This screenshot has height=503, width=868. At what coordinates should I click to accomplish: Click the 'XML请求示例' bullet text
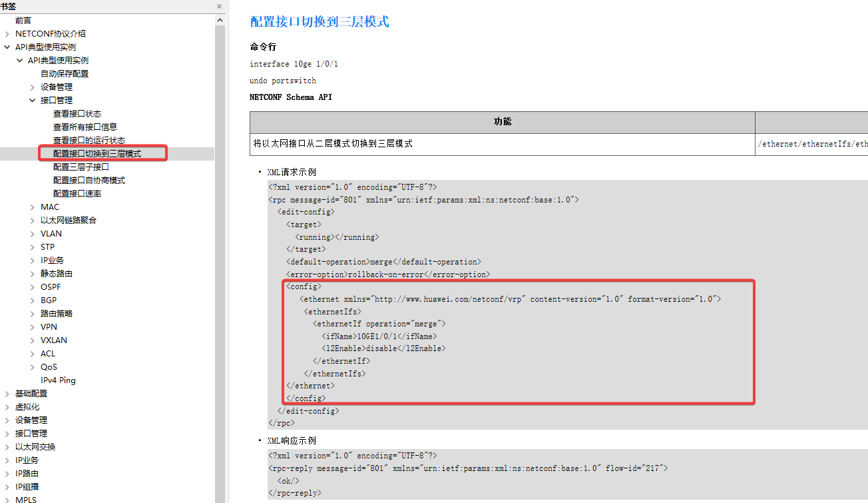point(292,172)
